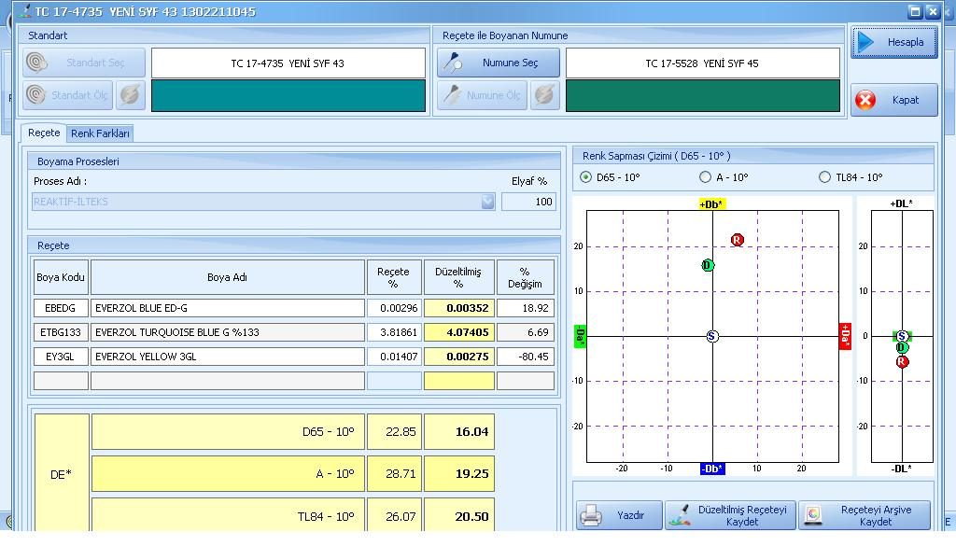Viewport: 956px width, 560px height.
Task: Click the red R marker on color plot
Action: point(738,240)
